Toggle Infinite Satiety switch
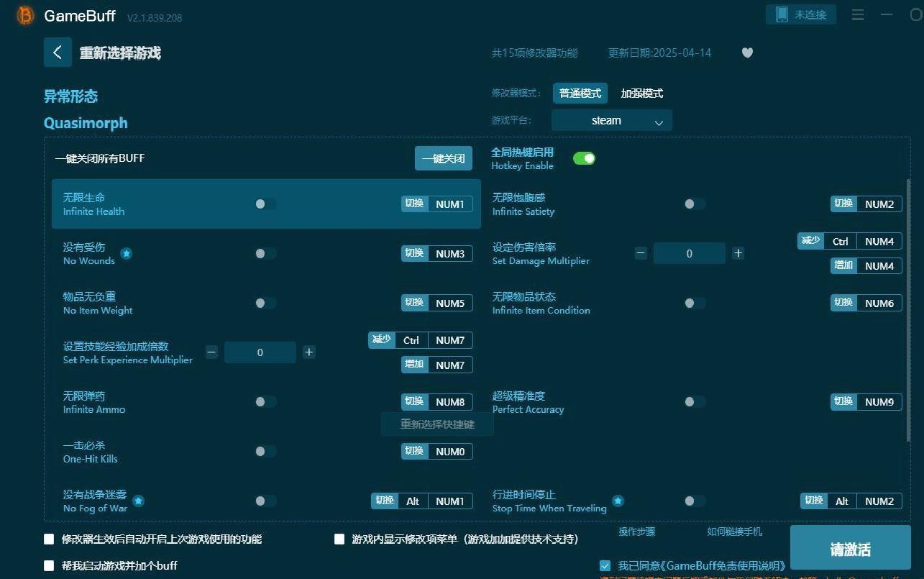Image resolution: width=924 pixels, height=579 pixels. [695, 204]
